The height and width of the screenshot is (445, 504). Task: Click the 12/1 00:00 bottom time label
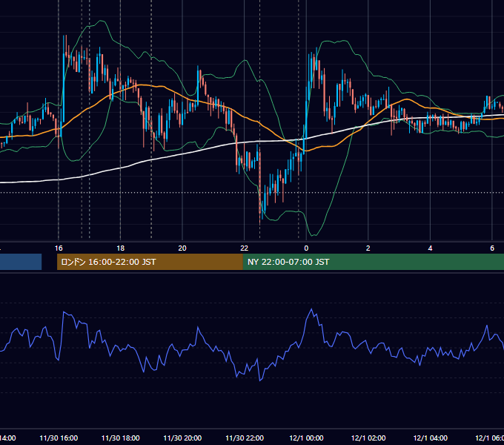coord(306,438)
